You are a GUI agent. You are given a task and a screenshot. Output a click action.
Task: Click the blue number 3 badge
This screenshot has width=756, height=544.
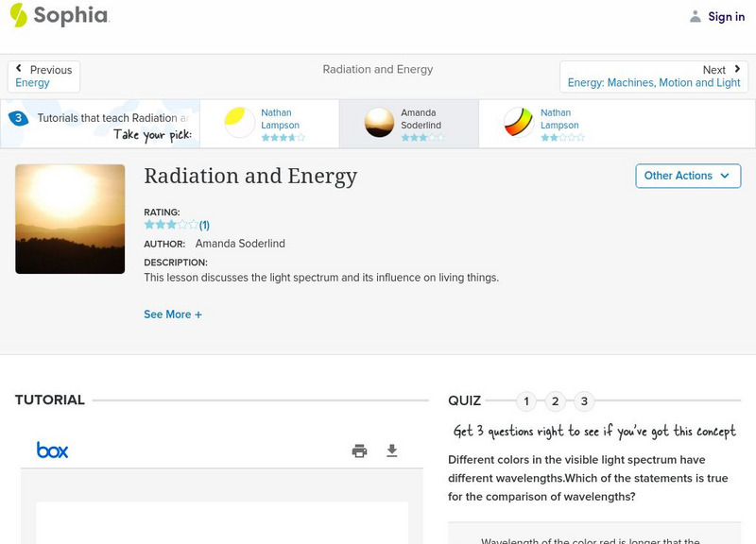pyautogui.click(x=18, y=118)
